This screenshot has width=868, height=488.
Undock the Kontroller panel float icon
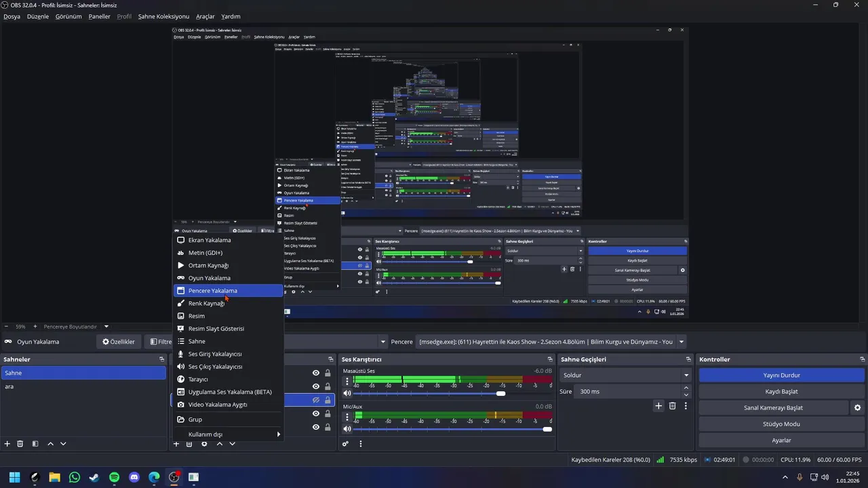[x=863, y=359]
